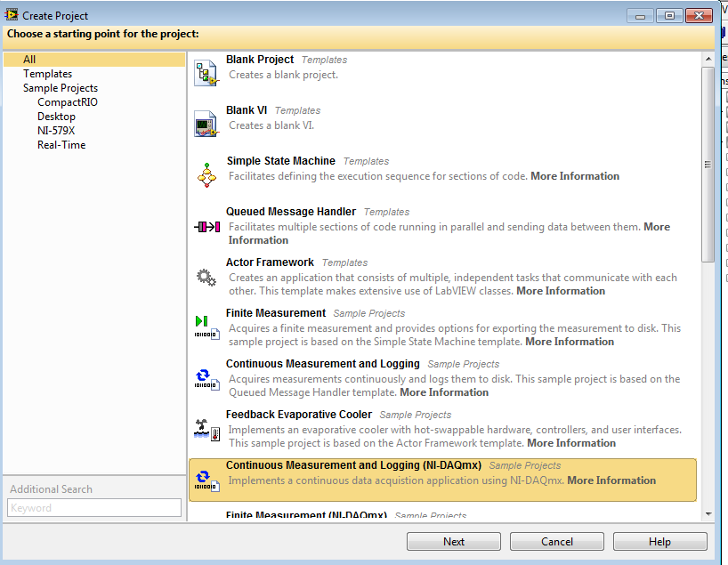
Task: Click the Next button
Action: (454, 541)
